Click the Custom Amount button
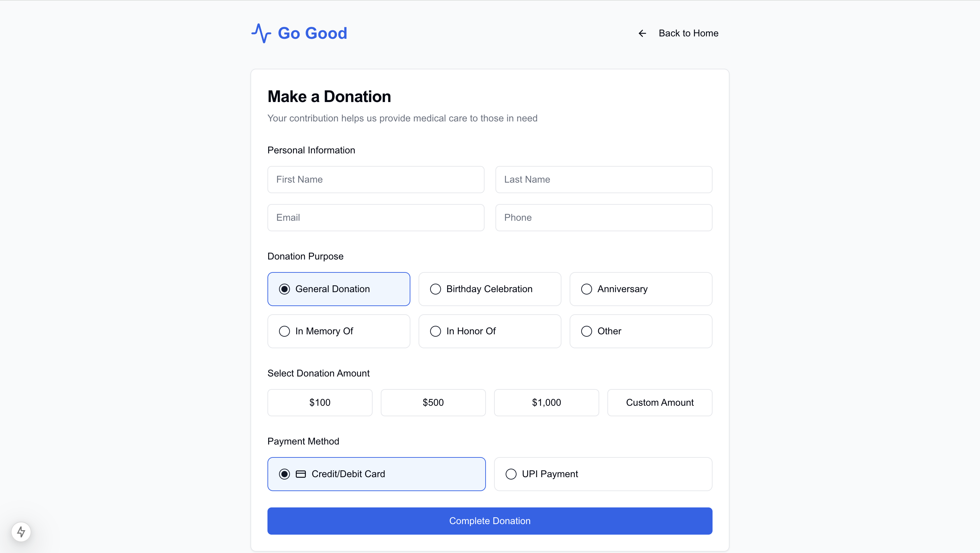 (660, 402)
